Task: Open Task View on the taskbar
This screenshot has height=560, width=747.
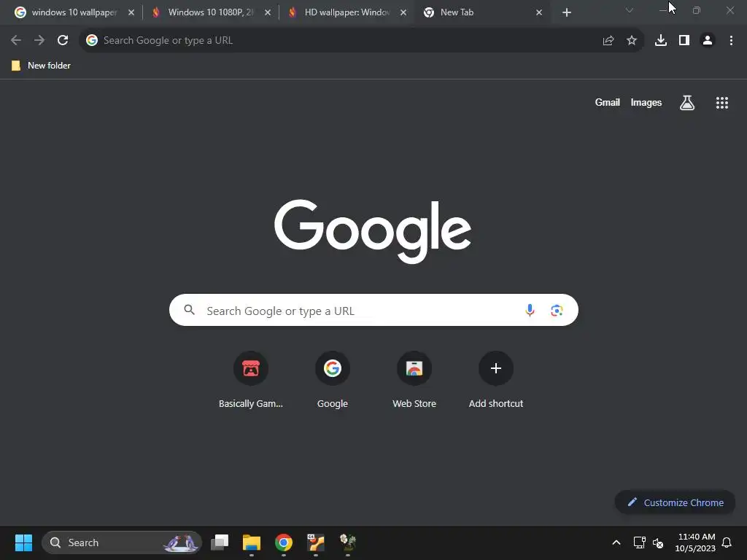Action: 220,542
